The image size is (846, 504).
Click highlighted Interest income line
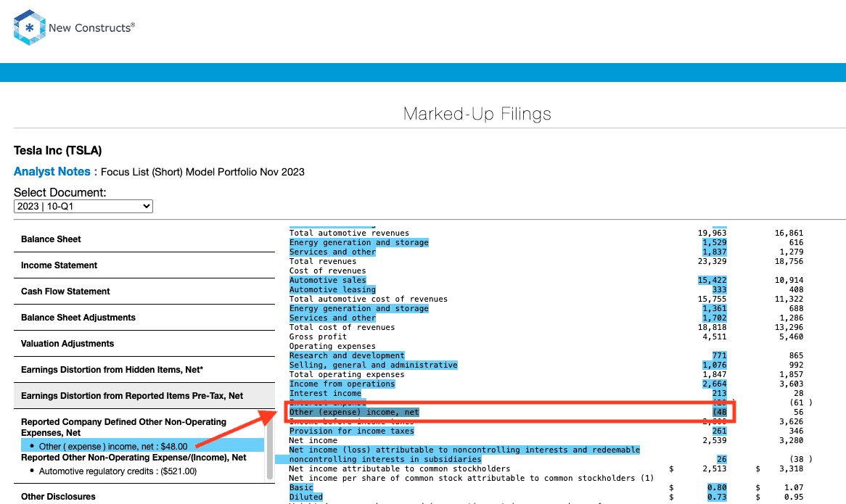point(325,394)
